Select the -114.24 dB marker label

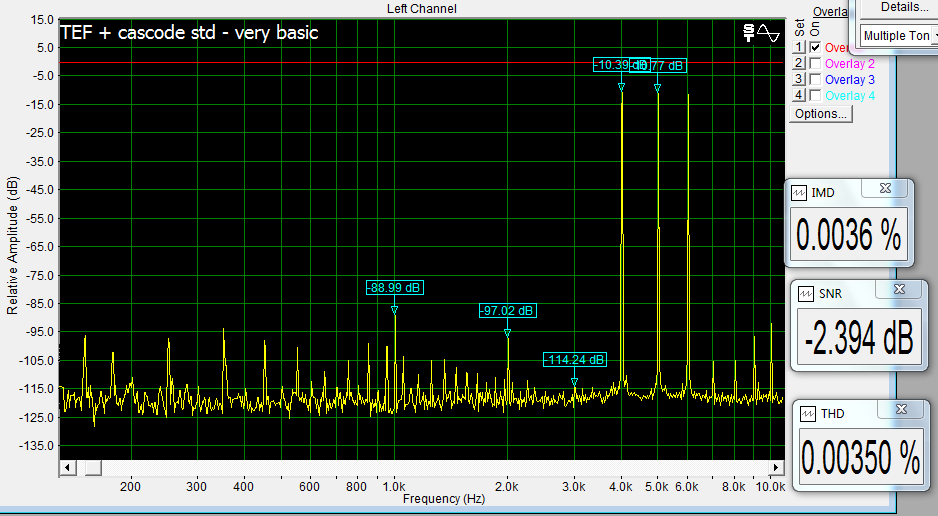tap(575, 359)
